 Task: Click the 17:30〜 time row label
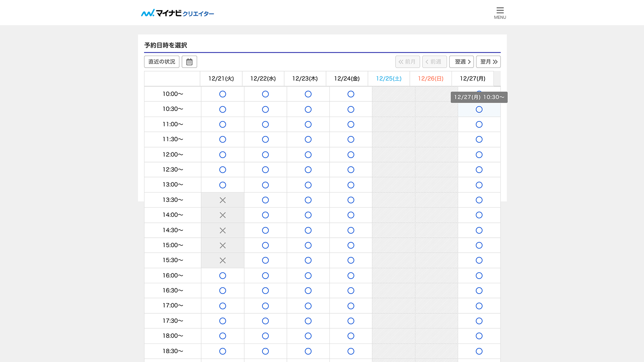pos(173,321)
